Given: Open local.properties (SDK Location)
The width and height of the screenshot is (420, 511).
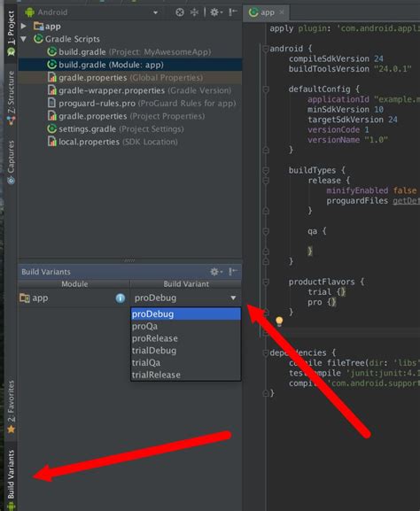Looking at the screenshot, I should point(113,142).
